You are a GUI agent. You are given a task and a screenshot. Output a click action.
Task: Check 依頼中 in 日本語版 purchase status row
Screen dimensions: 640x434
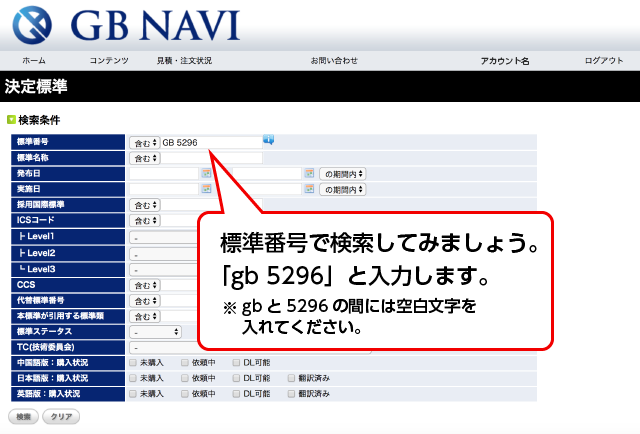pos(184,378)
